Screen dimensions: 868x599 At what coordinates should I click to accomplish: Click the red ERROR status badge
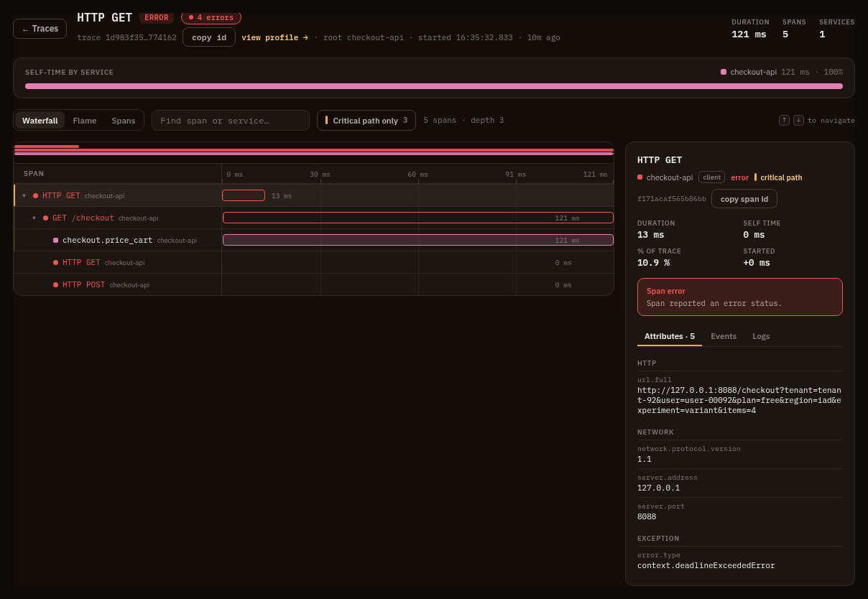coord(157,18)
